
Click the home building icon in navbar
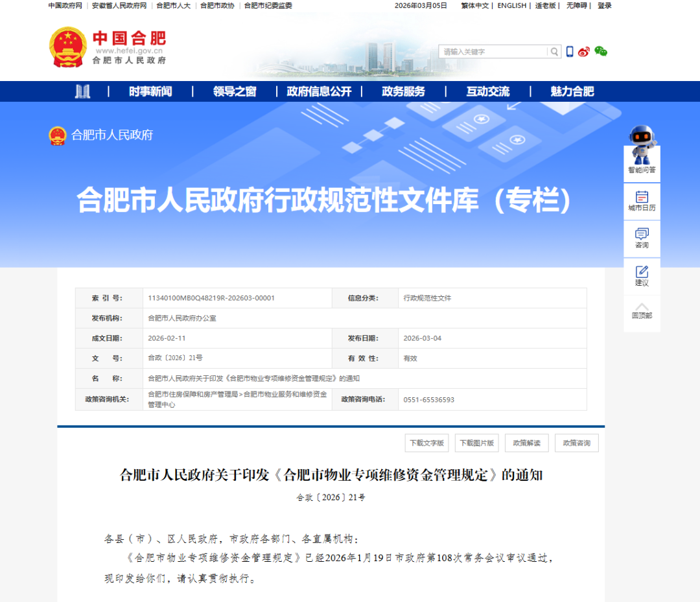[x=82, y=91]
